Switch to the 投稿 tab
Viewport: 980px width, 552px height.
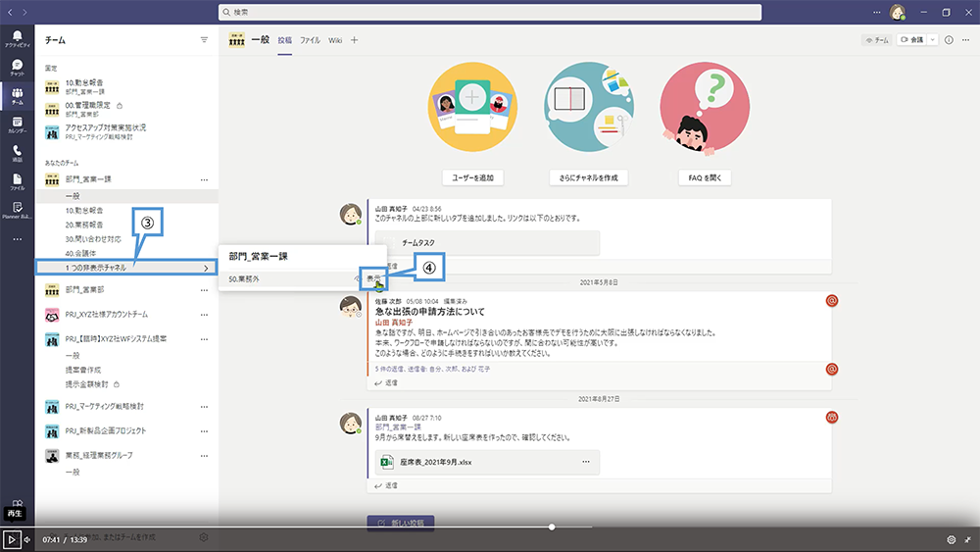pyautogui.click(x=285, y=40)
